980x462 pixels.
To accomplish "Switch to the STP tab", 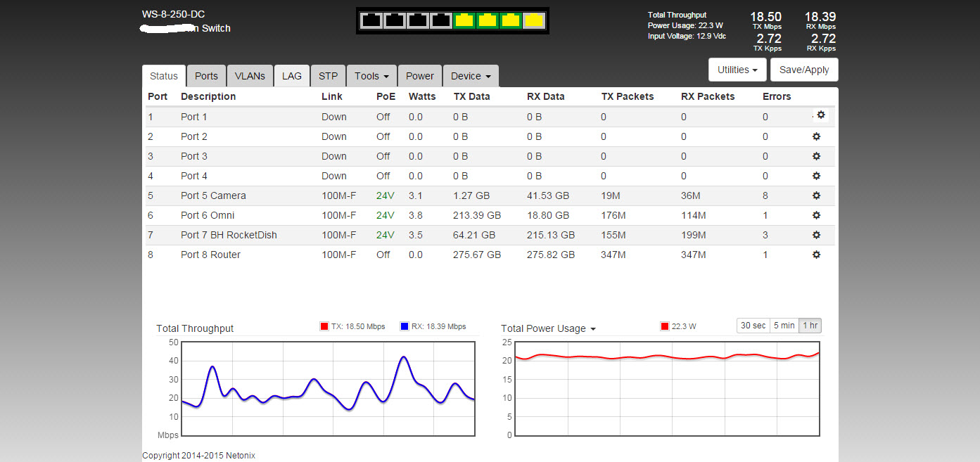I will click(328, 76).
